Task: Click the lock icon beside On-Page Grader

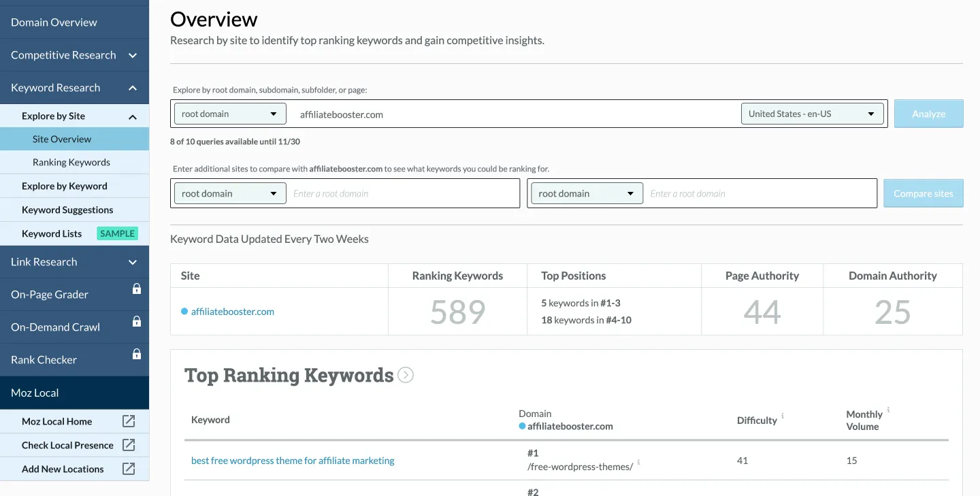Action: pyautogui.click(x=136, y=288)
